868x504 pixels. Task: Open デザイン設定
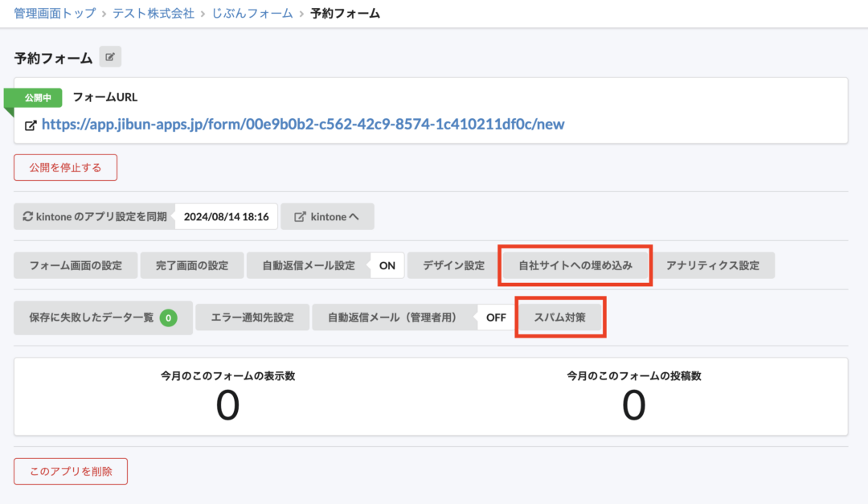(452, 264)
